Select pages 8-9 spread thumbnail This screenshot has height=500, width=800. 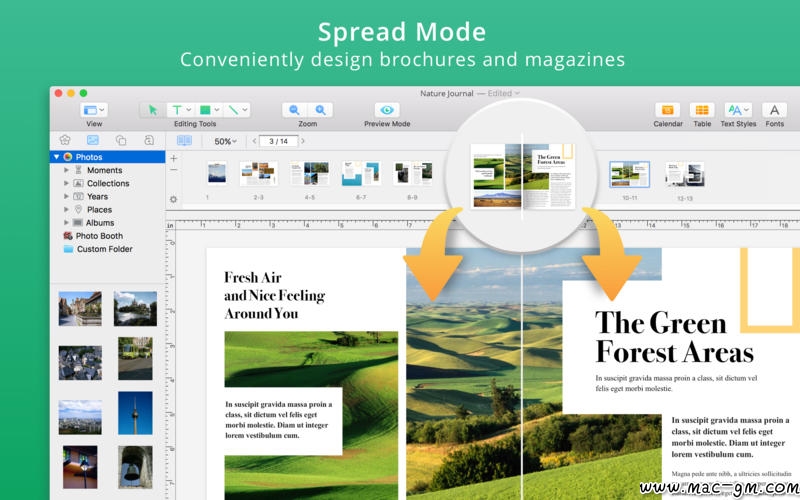(412, 173)
